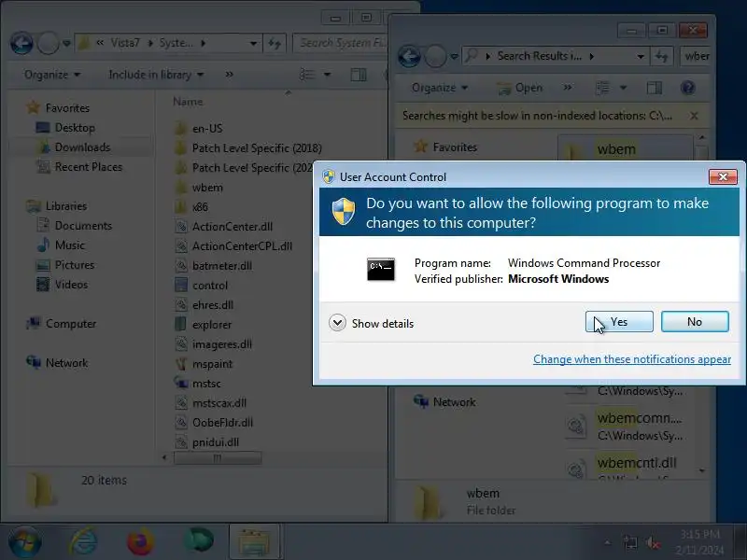The width and height of the screenshot is (747, 560).
Task: Open Organize menu in Search Results window
Action: click(x=440, y=88)
